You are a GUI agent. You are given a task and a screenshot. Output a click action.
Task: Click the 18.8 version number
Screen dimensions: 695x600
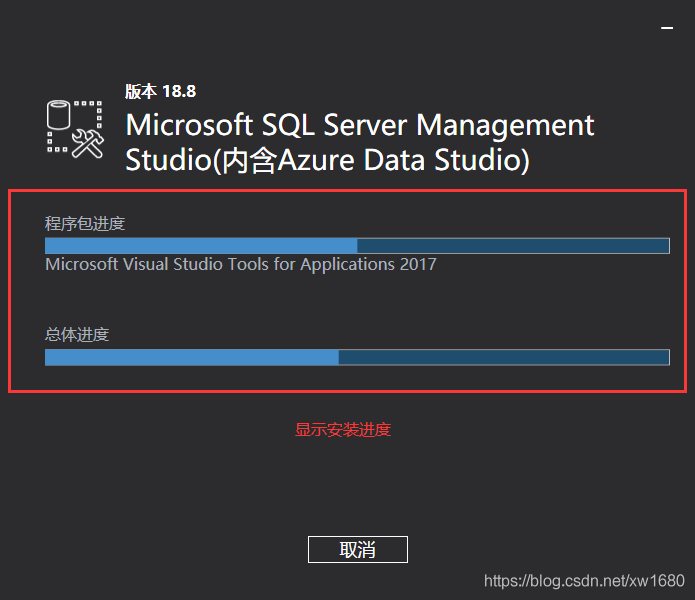pyautogui.click(x=179, y=91)
